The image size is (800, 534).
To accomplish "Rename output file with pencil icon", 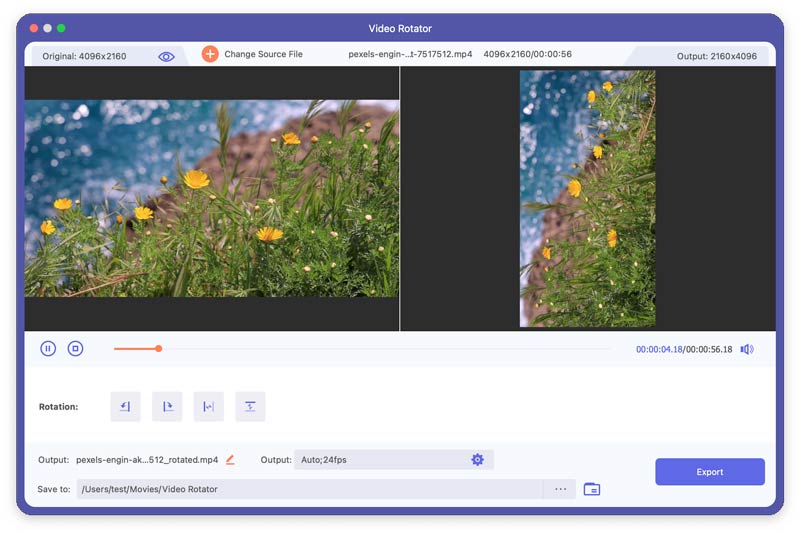I will tap(231, 460).
